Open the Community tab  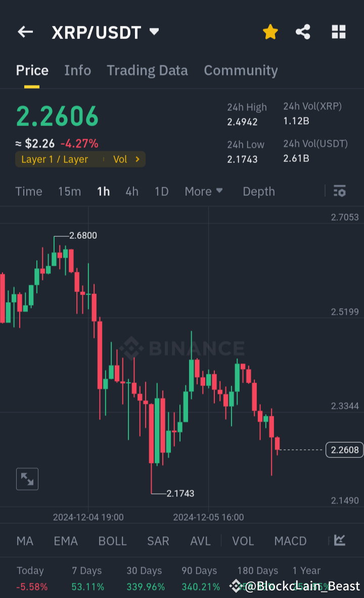241,70
